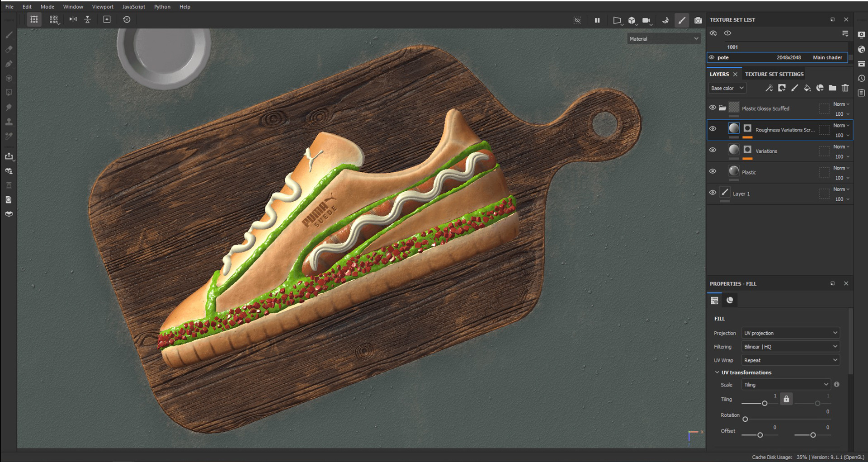868x462 pixels.
Task: Toggle visibility of Layer 1
Action: pyautogui.click(x=712, y=193)
